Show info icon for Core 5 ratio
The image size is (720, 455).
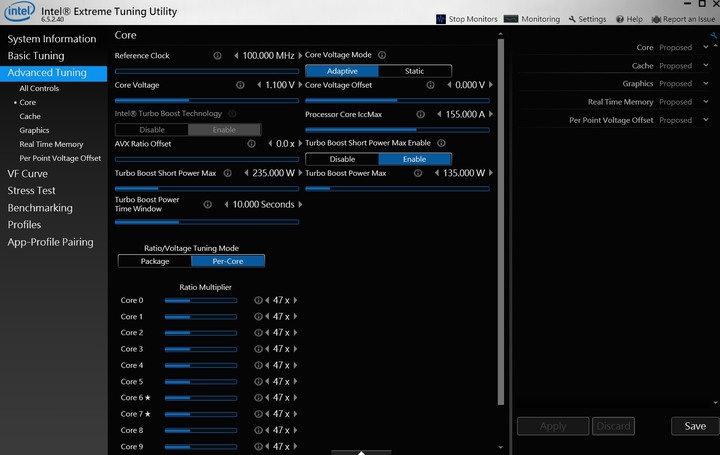[x=259, y=382]
